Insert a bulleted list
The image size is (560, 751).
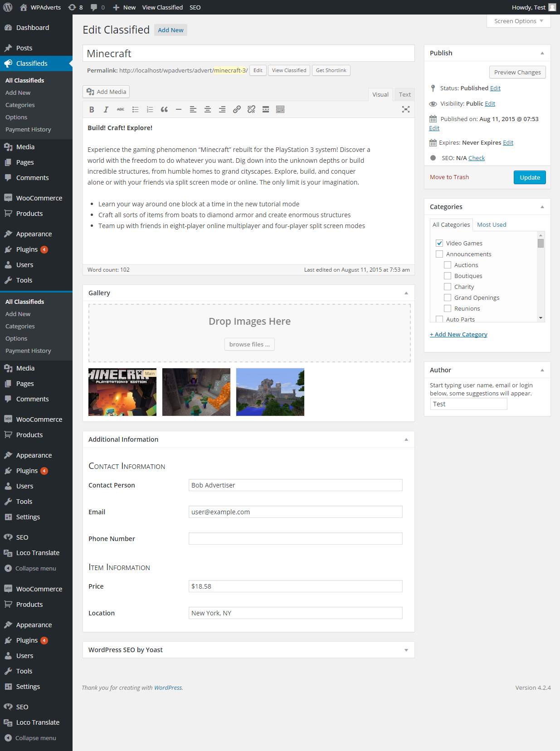[x=135, y=109]
